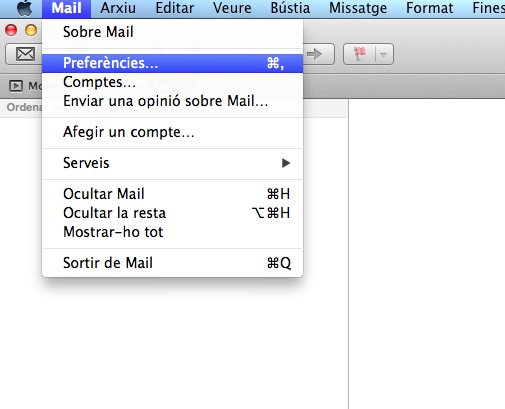This screenshot has width=505, height=409.
Task: Select Ocultar Mail option
Action: pos(172,194)
